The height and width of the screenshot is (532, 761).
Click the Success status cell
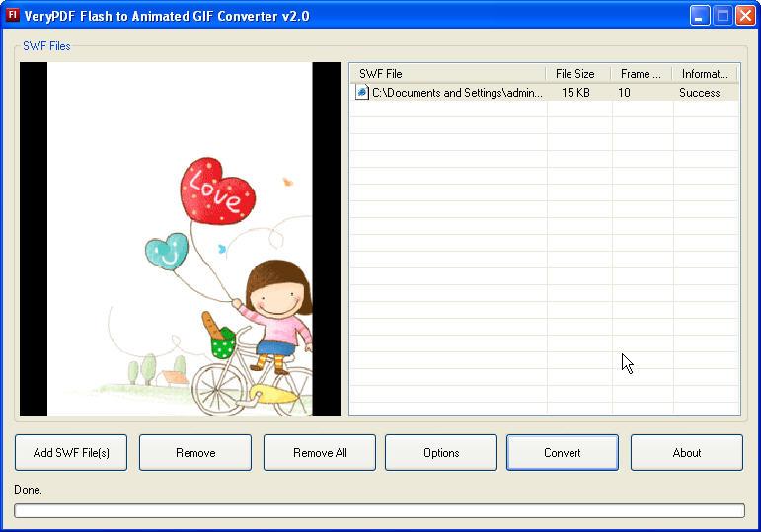(700, 92)
